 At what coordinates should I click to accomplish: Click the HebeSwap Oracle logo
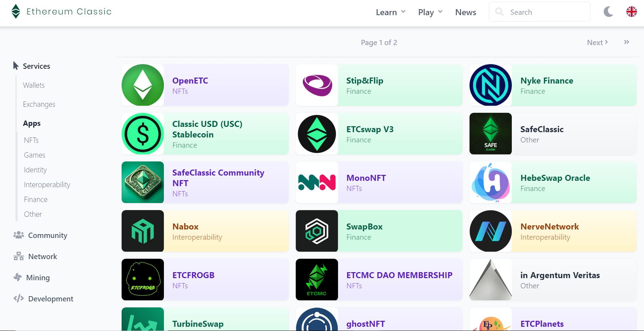click(x=490, y=182)
